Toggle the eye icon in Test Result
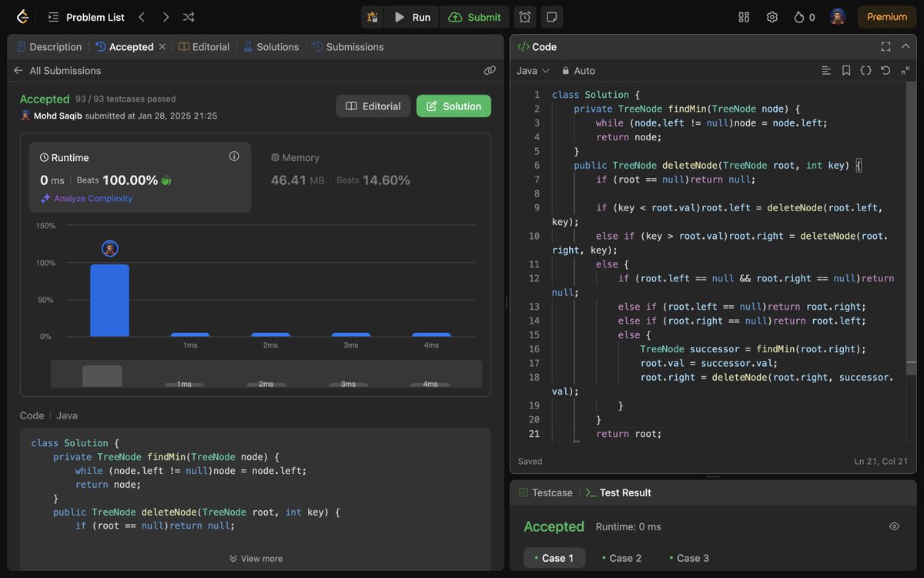This screenshot has width=924, height=578. pos(894,526)
